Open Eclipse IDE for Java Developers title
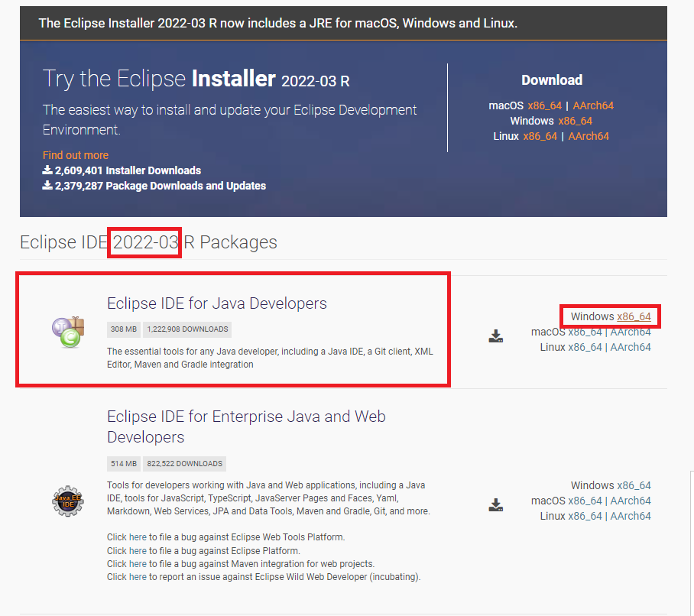Viewport: 694px width, 616px height. (217, 303)
